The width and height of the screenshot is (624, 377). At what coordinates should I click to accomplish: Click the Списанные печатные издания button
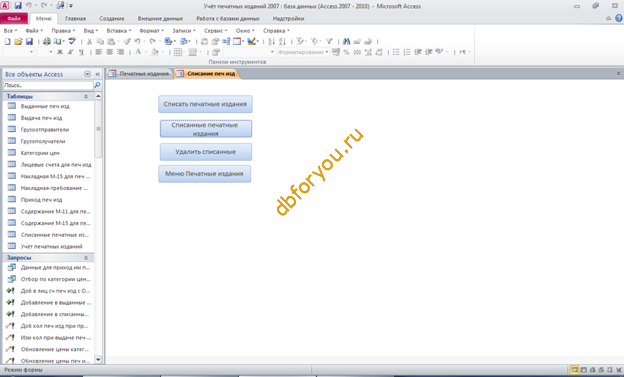click(206, 129)
